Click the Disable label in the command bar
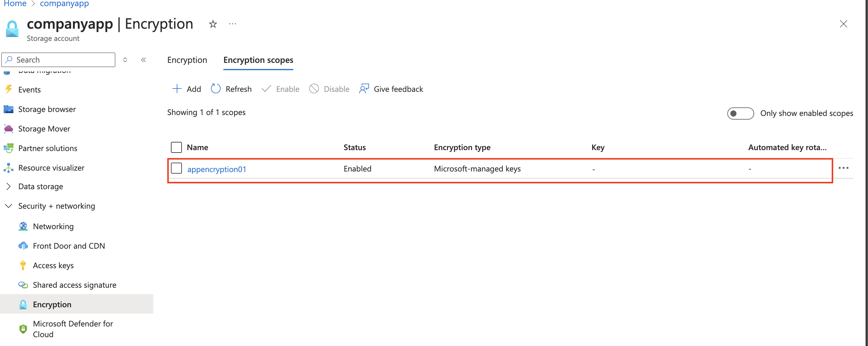The height and width of the screenshot is (346, 868). tap(337, 89)
